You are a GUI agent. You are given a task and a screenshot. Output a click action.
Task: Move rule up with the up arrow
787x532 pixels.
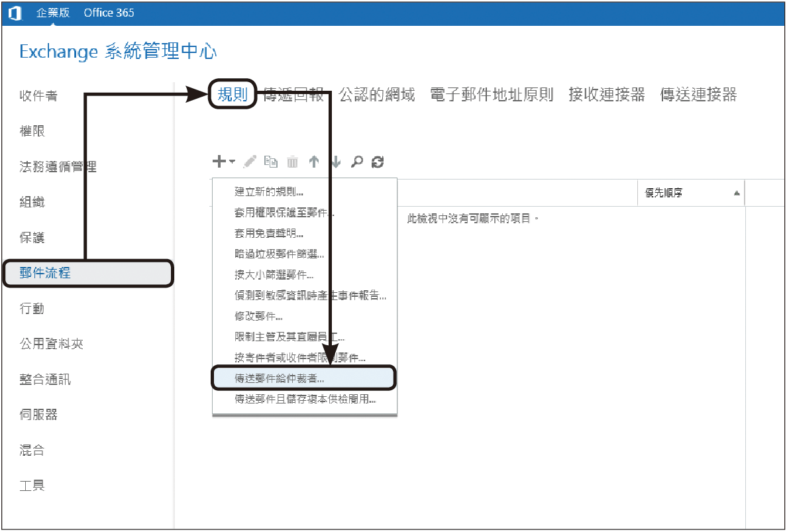coord(314,162)
